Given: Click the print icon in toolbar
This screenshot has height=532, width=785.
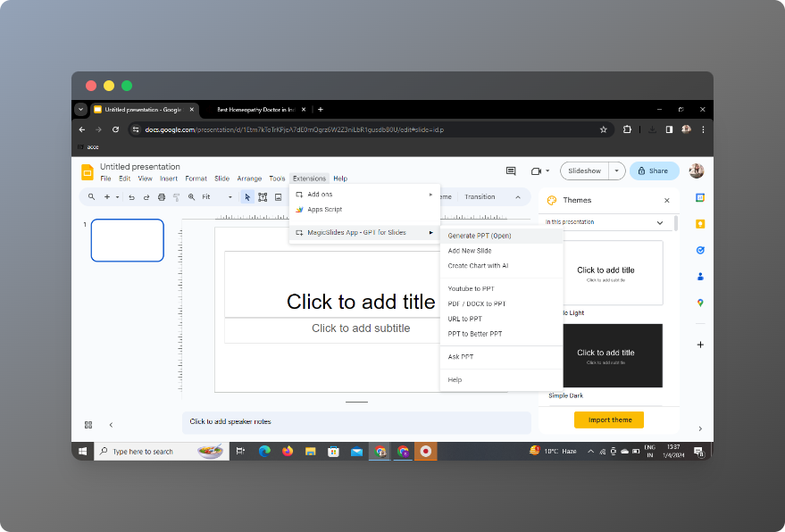Looking at the screenshot, I should [x=162, y=197].
